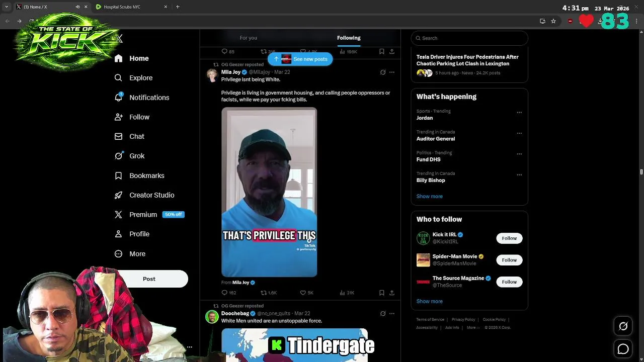Switch to the For you tab

pos(249,38)
